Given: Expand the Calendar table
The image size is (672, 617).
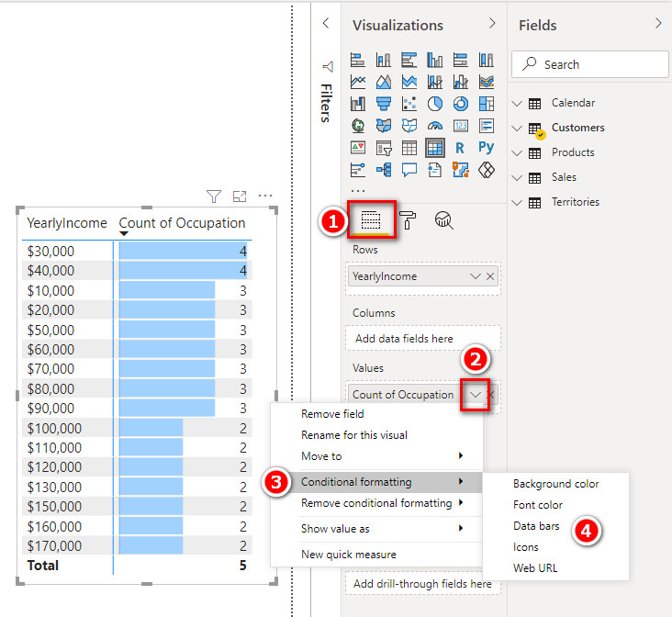Looking at the screenshot, I should (517, 104).
